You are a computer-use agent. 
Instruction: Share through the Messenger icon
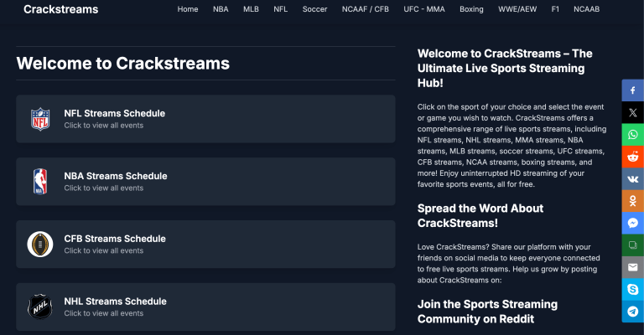[632, 224]
